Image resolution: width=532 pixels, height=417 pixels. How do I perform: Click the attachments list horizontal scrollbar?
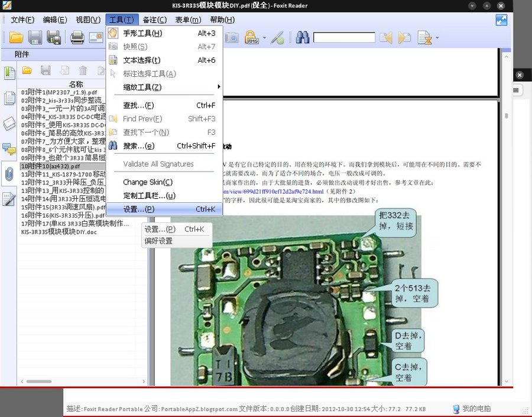(x=77, y=382)
